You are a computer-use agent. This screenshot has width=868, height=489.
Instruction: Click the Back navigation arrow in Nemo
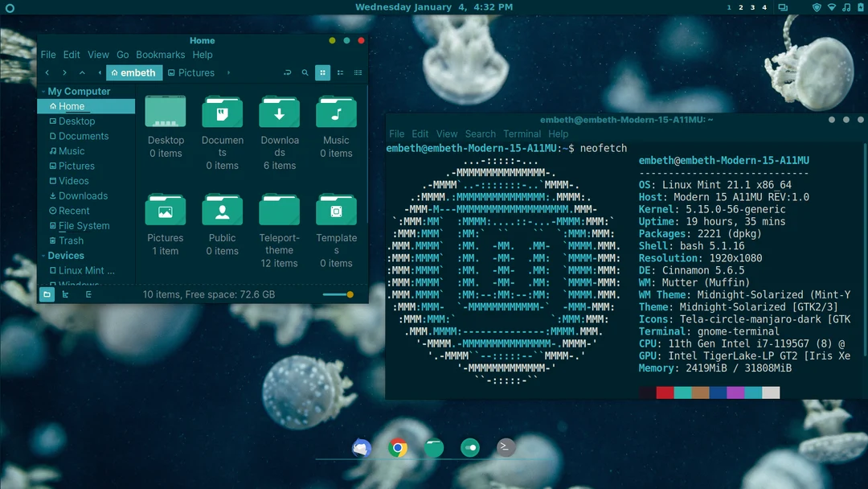47,72
